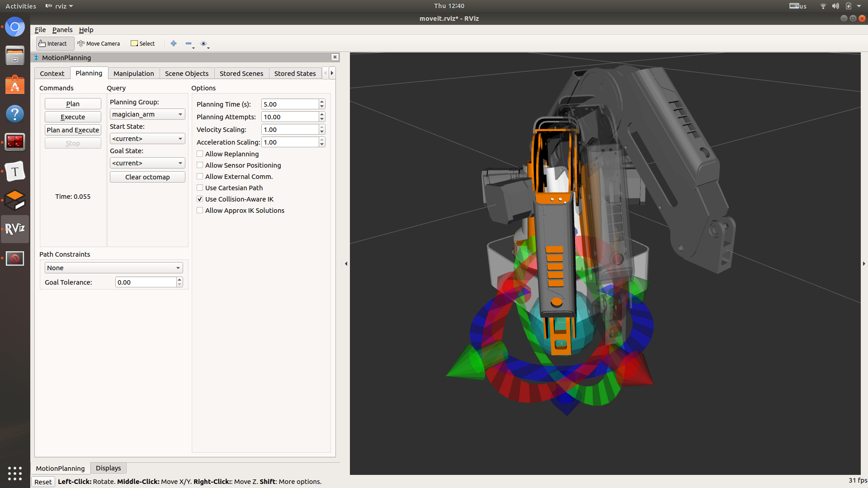
Task: Open the Planning Group dropdown
Action: [x=147, y=114]
